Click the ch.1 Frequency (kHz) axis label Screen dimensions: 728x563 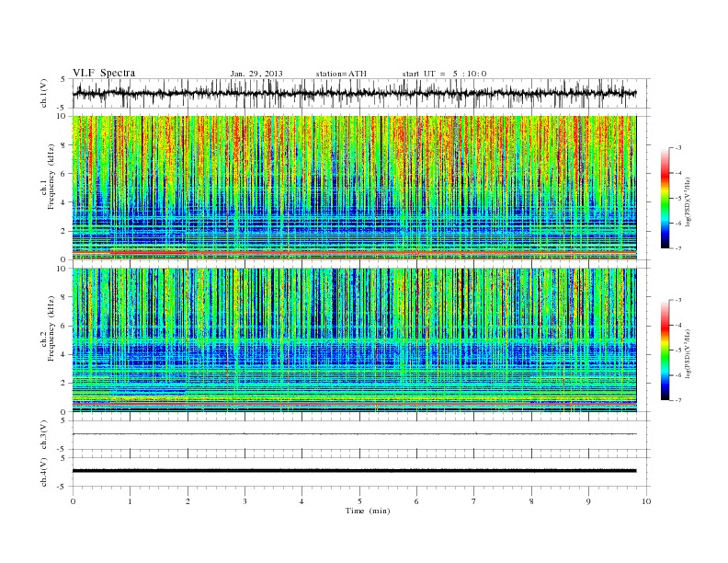[x=47, y=177]
